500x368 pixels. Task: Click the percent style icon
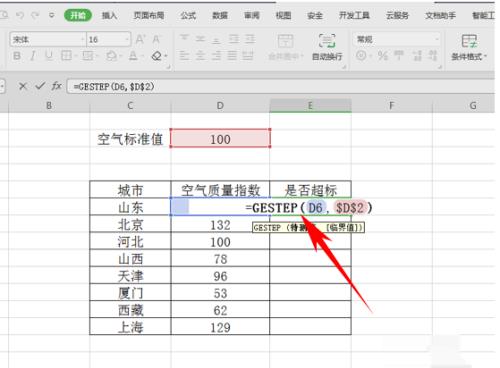pos(383,56)
